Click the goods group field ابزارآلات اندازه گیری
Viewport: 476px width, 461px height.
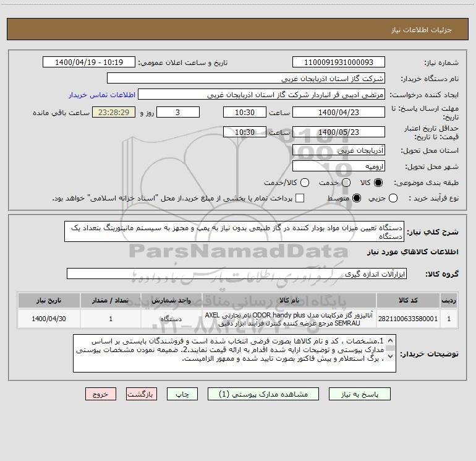point(237,274)
